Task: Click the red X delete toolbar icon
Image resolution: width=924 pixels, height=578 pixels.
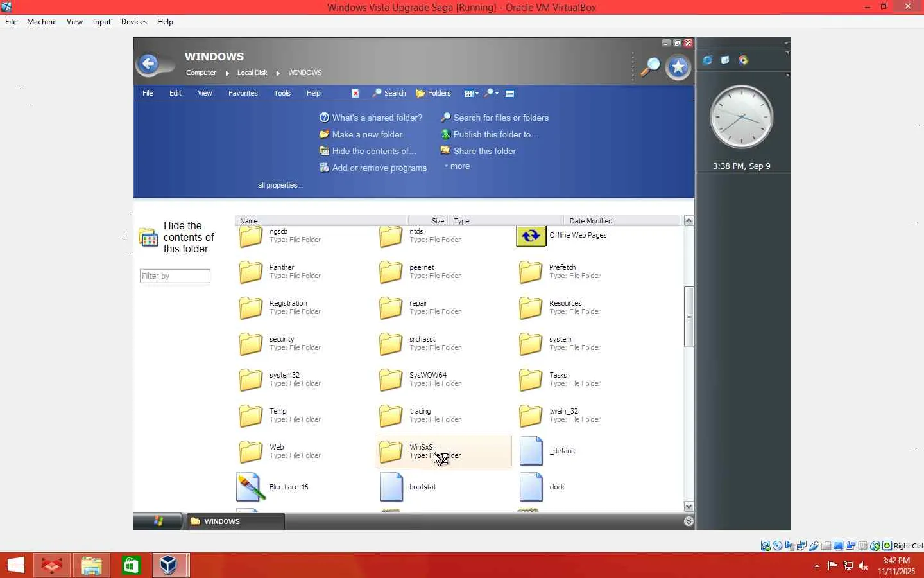Action: point(355,94)
